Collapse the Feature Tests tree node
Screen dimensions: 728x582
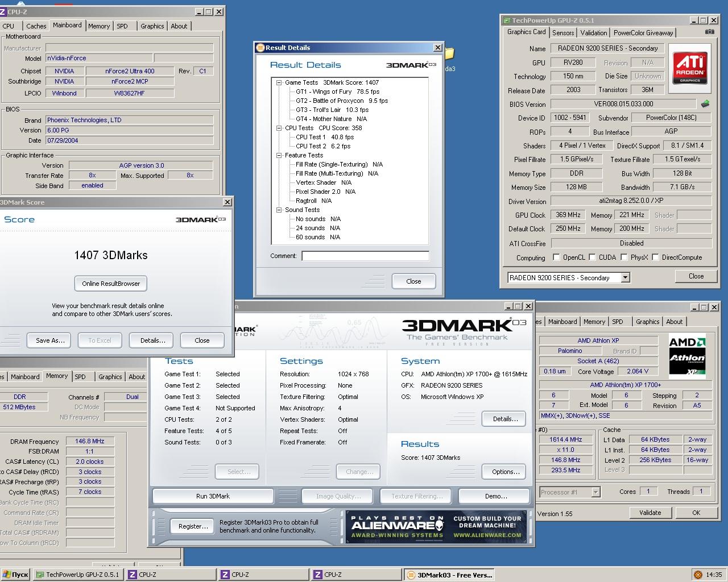(x=279, y=155)
